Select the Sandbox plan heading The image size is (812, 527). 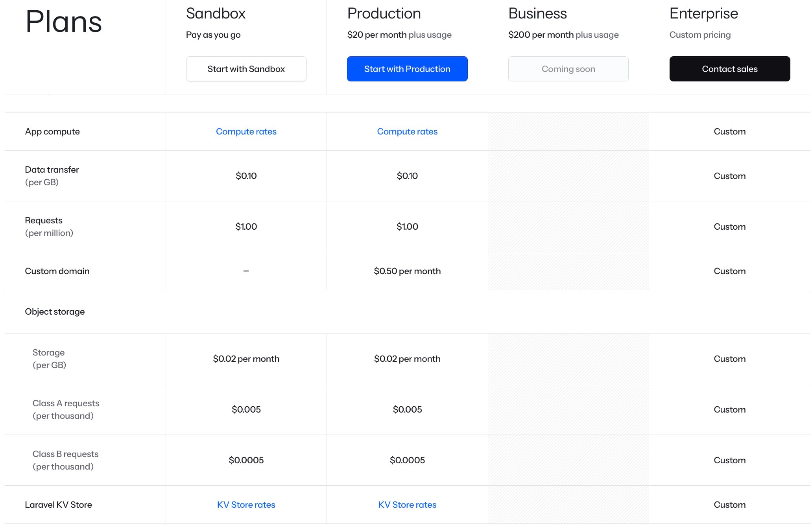tap(216, 14)
